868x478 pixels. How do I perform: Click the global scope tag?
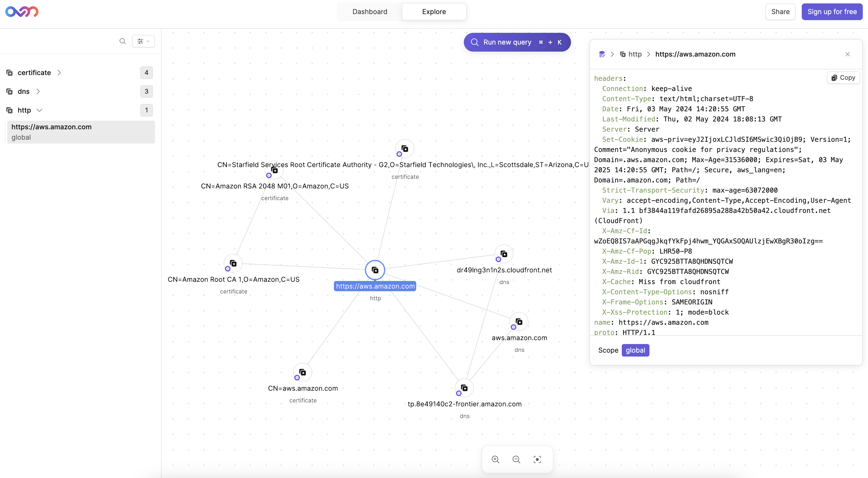click(635, 350)
